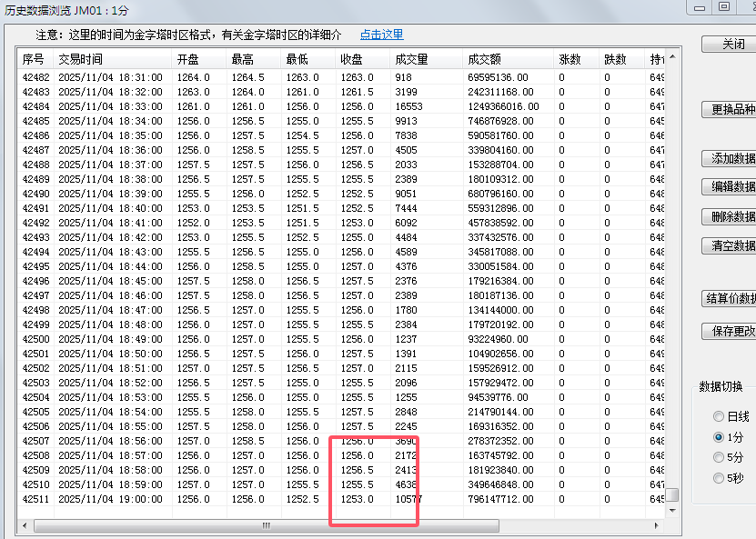756x539 pixels.
Task: Click the vertical scrollbar up arrow
Action: tap(673, 56)
